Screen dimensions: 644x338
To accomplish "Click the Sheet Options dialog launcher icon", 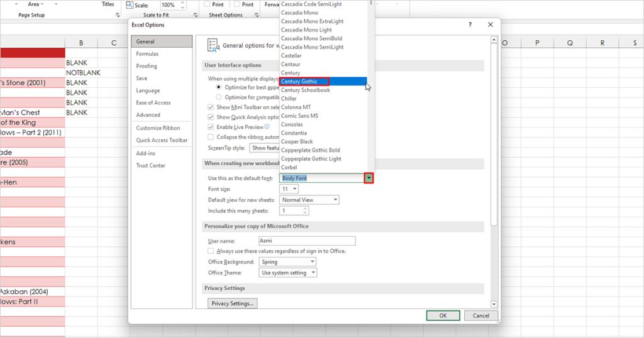I will (x=257, y=15).
